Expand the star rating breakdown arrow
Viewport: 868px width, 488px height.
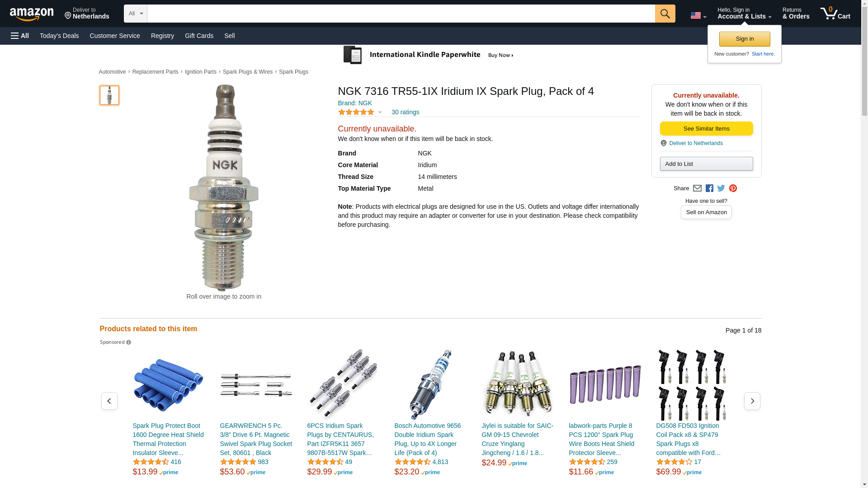pyautogui.click(x=380, y=112)
